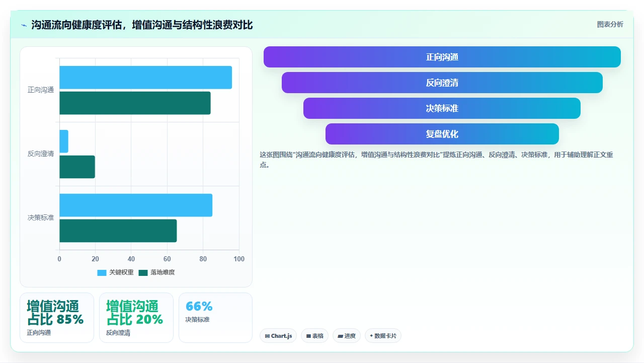Select the 数据卡片 tag chip
The width and height of the screenshot is (644, 363).
[x=383, y=336]
